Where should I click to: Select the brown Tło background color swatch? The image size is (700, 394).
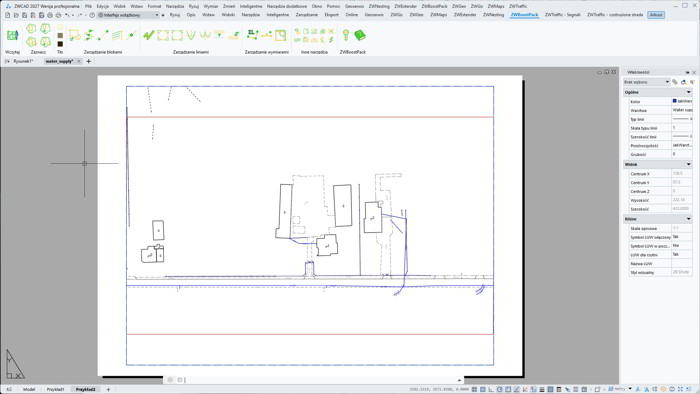[x=60, y=36]
